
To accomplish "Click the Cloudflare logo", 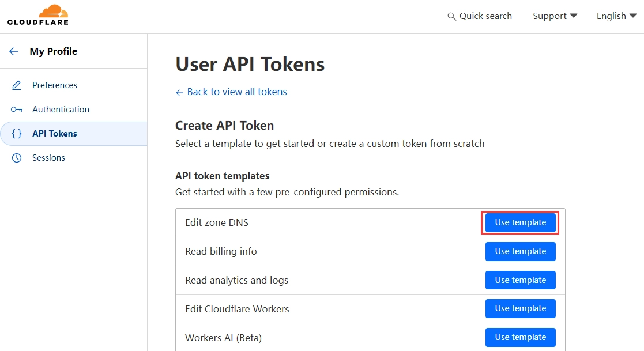I will 38,16.
